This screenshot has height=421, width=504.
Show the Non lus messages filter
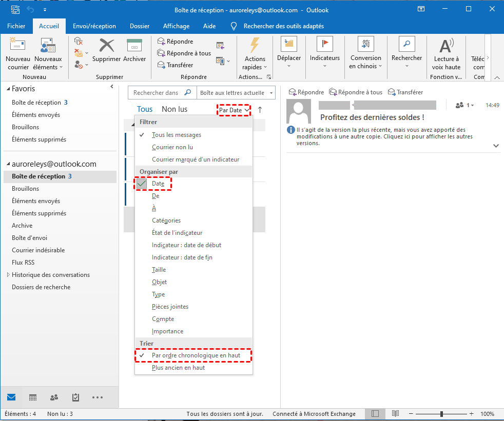coord(175,109)
